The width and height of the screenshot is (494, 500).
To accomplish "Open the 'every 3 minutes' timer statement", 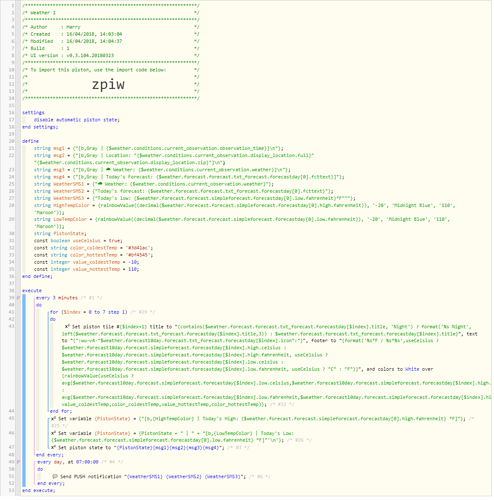I will [57, 299].
